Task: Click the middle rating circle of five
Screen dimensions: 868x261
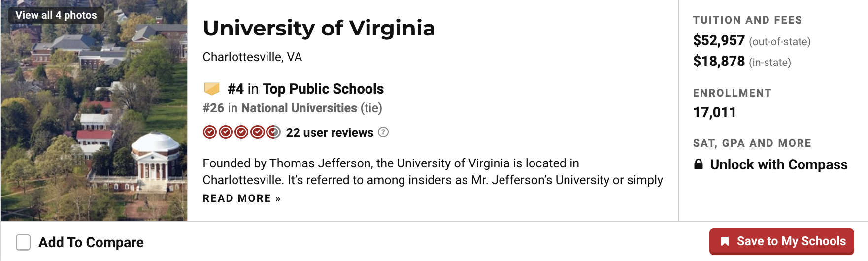Action: tap(241, 132)
